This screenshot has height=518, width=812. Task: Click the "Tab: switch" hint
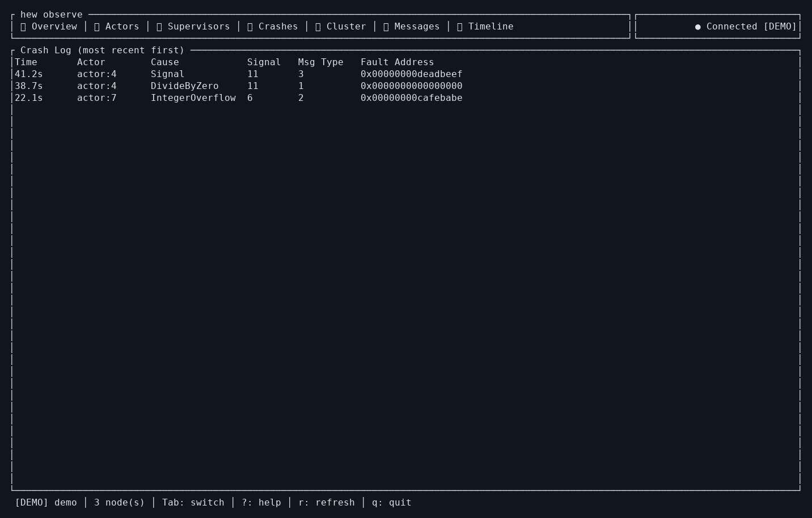193,503
